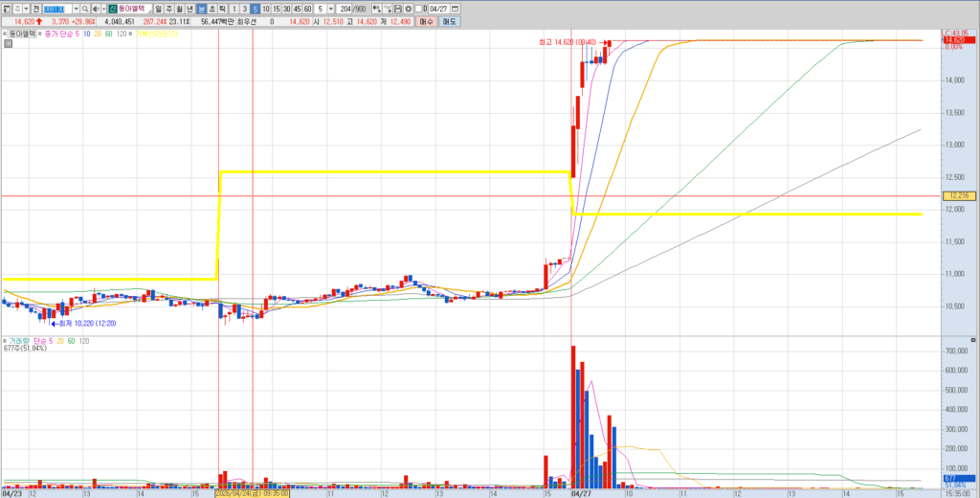
Task: Click the 동아엘텍 stock name box in toolbar
Action: click(x=134, y=9)
